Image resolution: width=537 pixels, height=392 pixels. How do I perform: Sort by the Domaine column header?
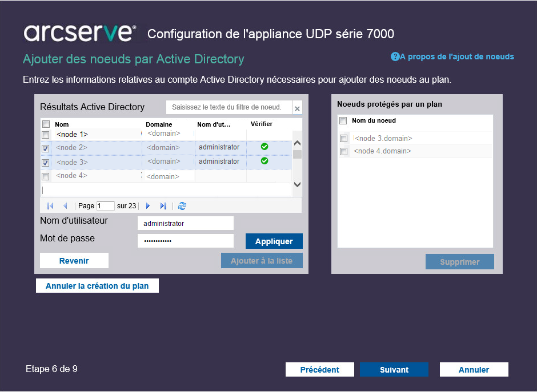(x=159, y=124)
